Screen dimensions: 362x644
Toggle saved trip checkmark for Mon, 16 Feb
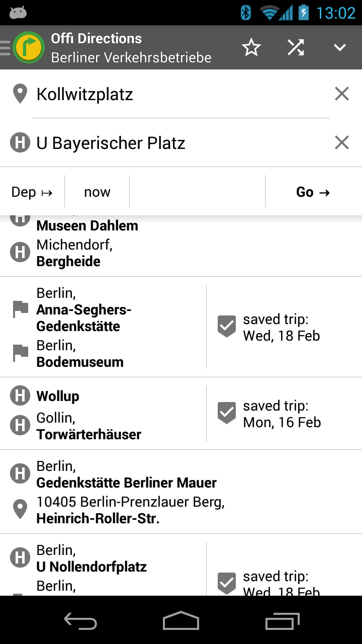tap(226, 413)
